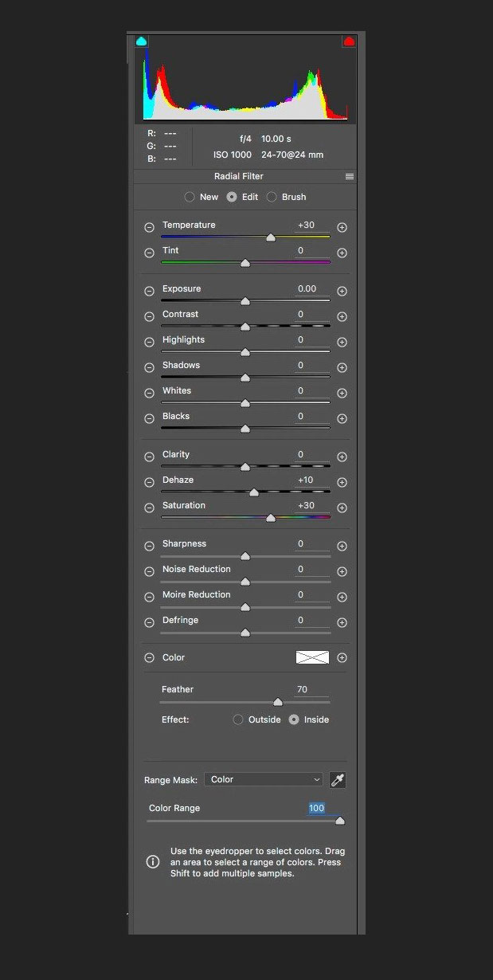Screen dimensions: 493x980
Task: Toggle the shadow clipping warning icon
Action: (142, 41)
